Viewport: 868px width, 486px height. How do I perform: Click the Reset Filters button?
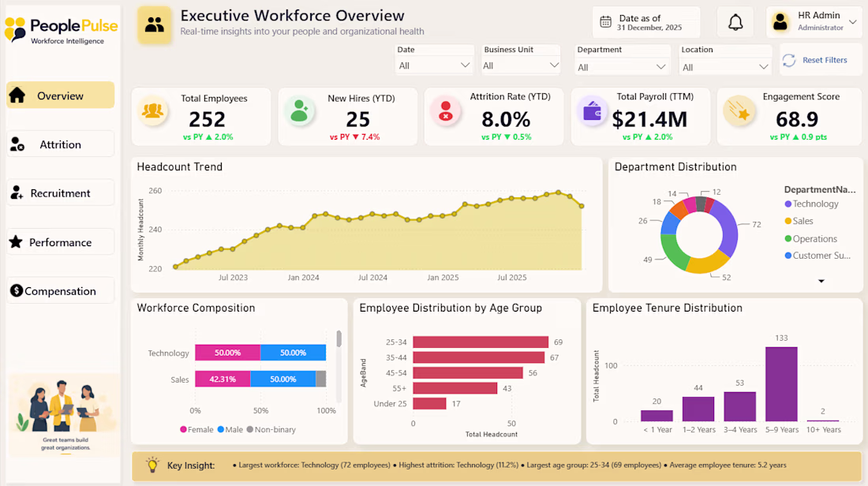pyautogui.click(x=821, y=60)
